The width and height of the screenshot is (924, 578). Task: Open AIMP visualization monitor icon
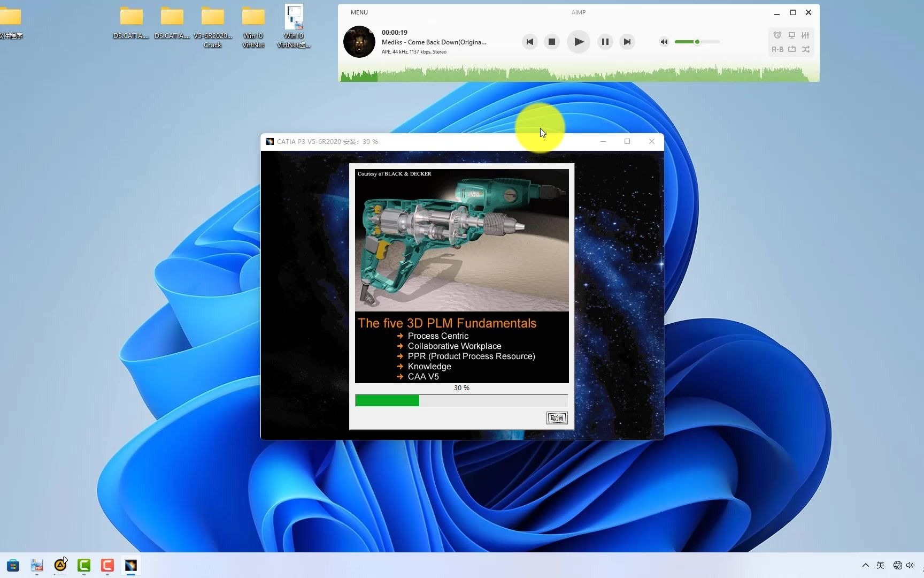pyautogui.click(x=791, y=35)
